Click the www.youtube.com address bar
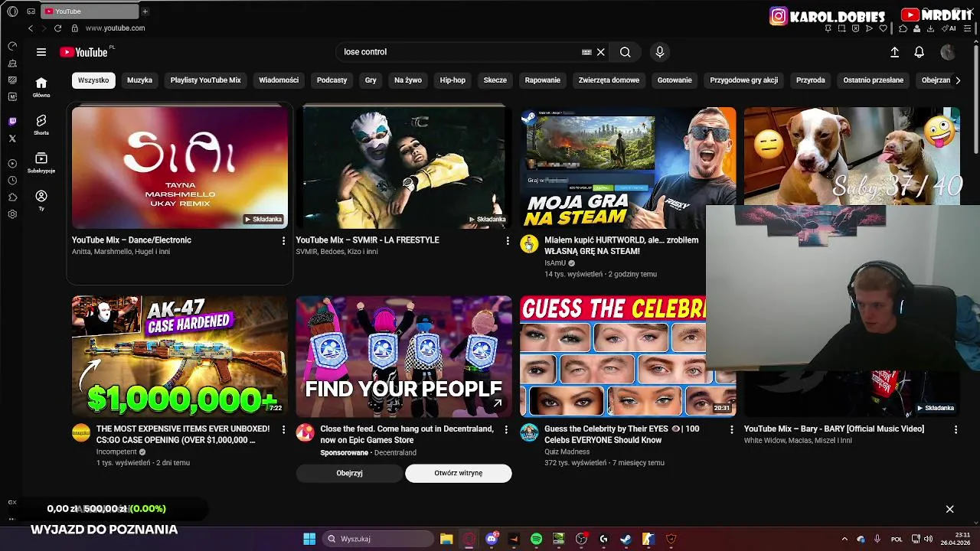 [x=115, y=28]
